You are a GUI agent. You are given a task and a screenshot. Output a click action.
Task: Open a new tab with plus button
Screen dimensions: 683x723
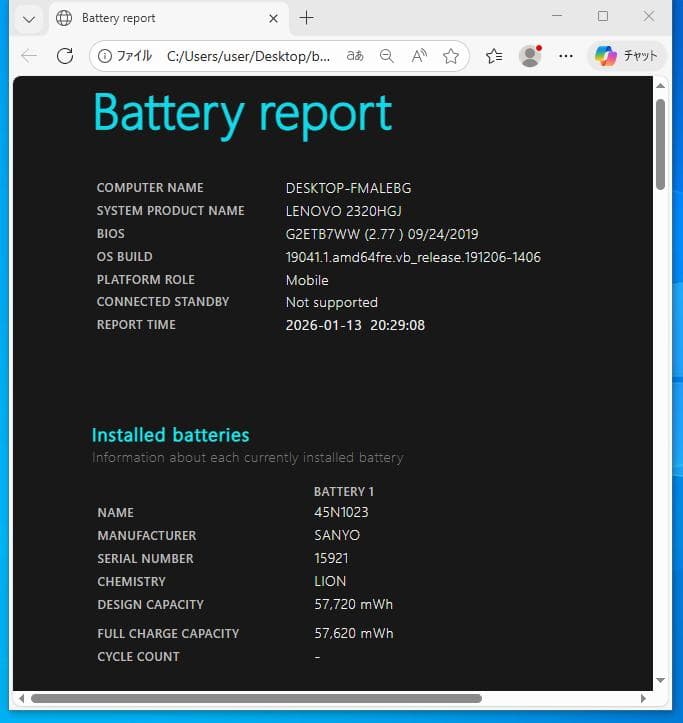click(x=307, y=18)
